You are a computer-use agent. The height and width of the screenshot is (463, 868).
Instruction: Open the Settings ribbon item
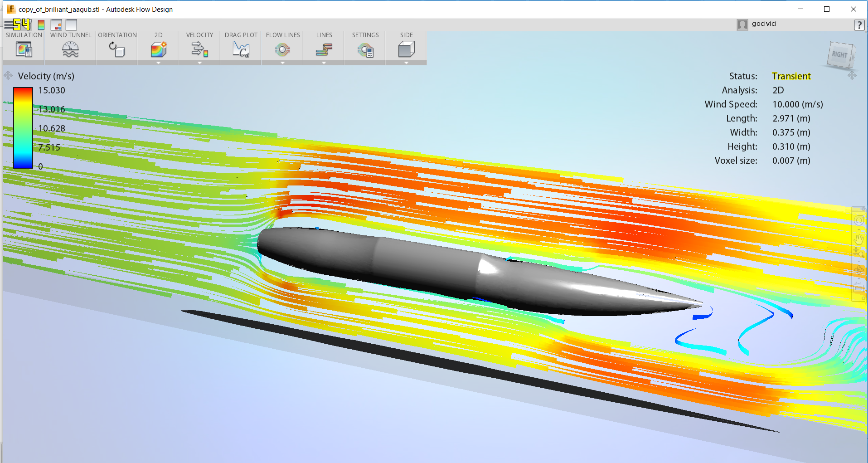364,49
